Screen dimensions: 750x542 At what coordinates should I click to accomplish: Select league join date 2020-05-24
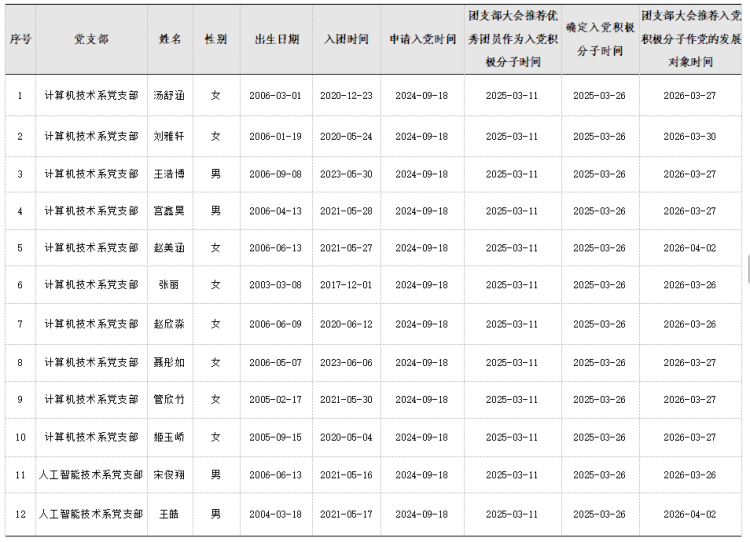pyautogui.click(x=346, y=136)
